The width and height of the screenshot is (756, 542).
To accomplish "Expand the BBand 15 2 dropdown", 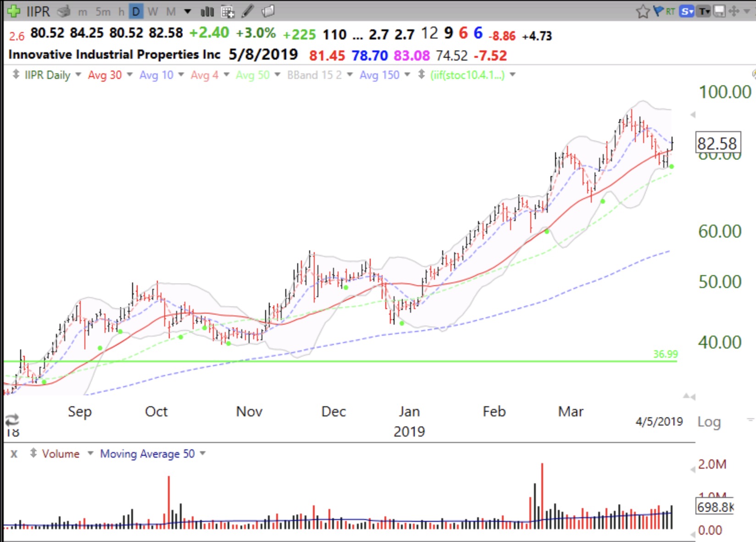I will 350,74.
